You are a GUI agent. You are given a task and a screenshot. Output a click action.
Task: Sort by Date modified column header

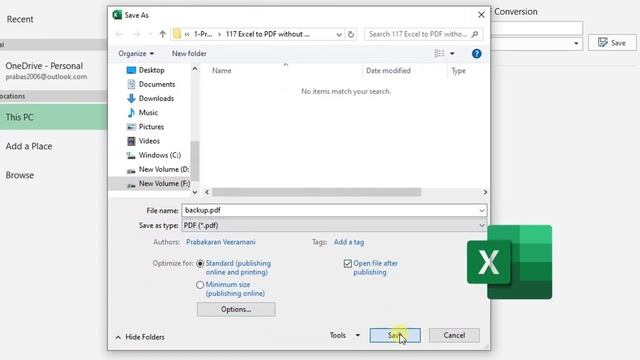tap(388, 71)
